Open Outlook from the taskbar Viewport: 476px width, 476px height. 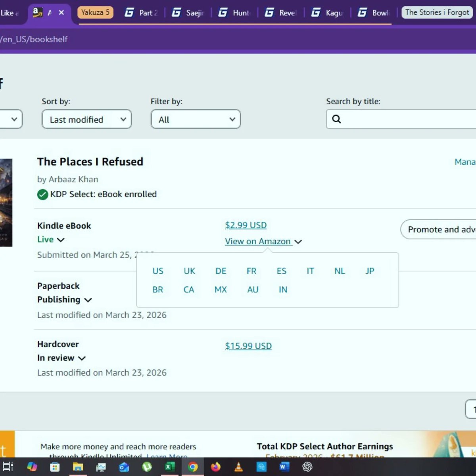click(124, 467)
